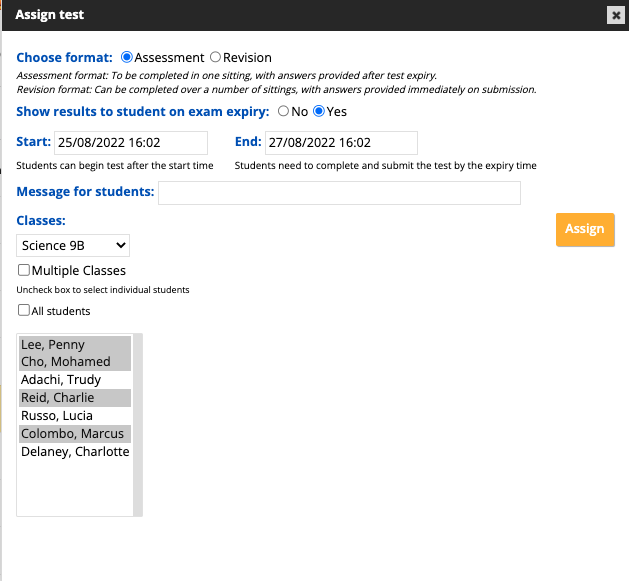Viewport: 629px width, 581px height.
Task: Select the Assessment format radio button
Action: coord(127,57)
